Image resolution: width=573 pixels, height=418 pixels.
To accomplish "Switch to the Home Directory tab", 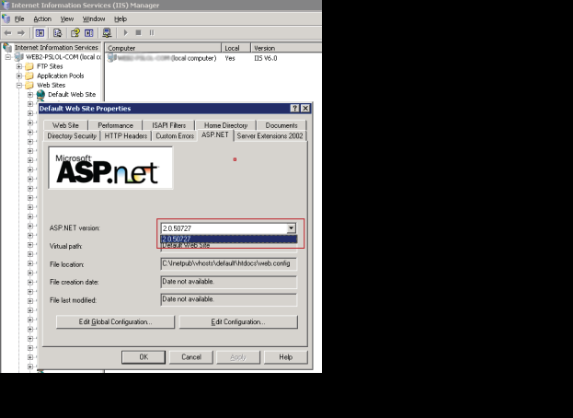I will click(x=225, y=125).
